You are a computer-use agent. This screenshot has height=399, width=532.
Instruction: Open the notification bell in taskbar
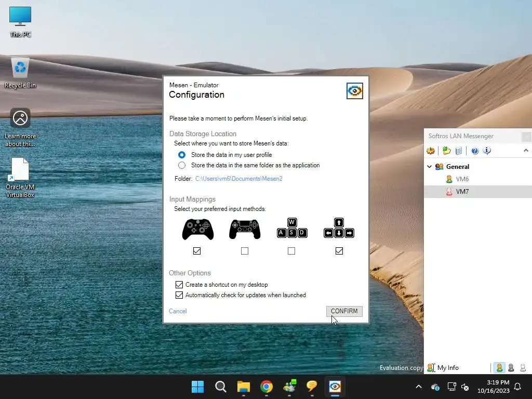(x=517, y=387)
